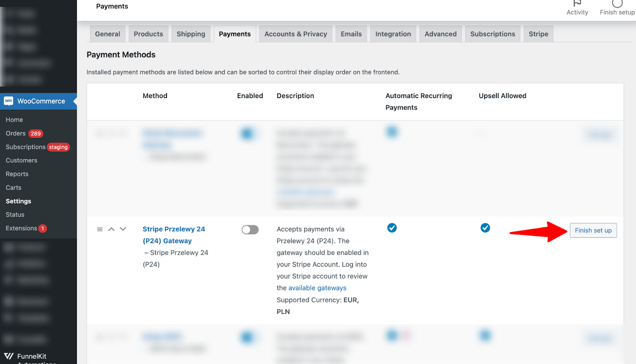The height and width of the screenshot is (364, 636).
Task: Click the Method column header
Action: click(x=155, y=96)
